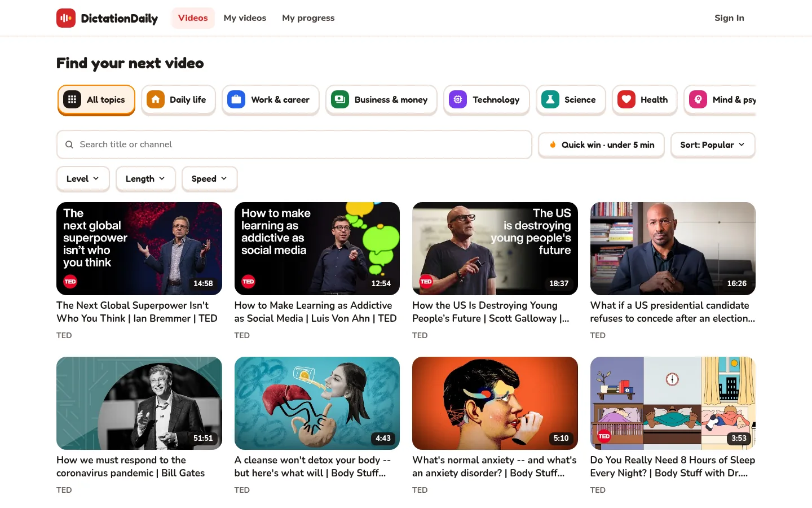
Task: Click title 'A cleanse won't detox your body'
Action: point(312,467)
